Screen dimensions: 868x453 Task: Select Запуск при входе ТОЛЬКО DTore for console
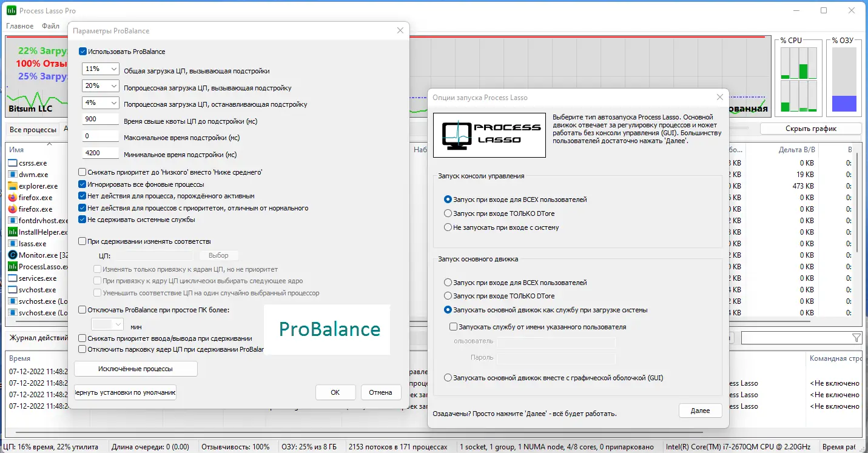point(448,213)
